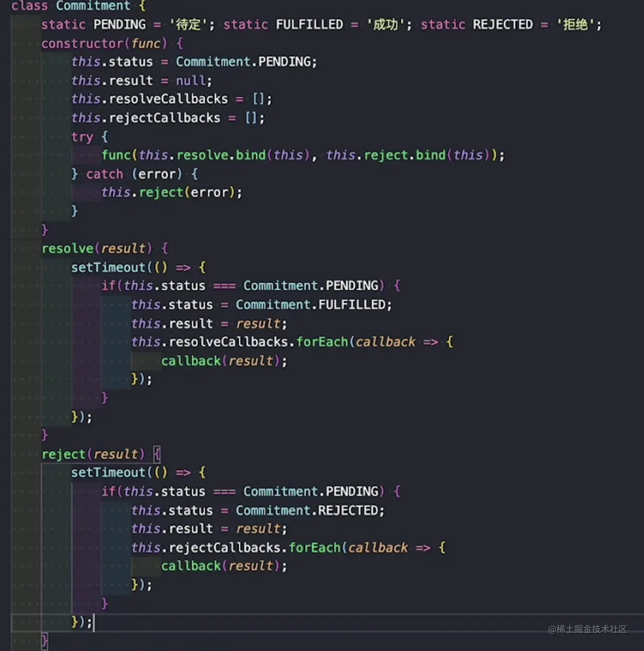Click 'setTimeout(() => {' inside the reject method
The width and height of the screenshot is (644, 651).
click(139, 473)
